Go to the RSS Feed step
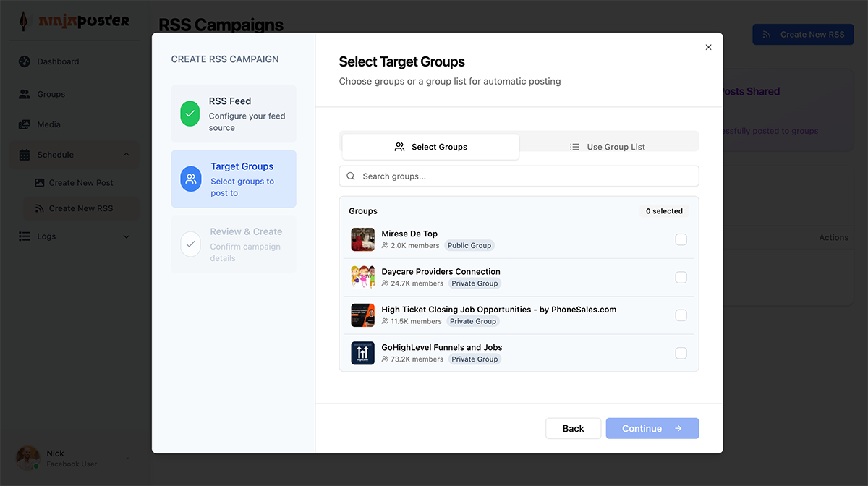The height and width of the screenshot is (486, 868). (234, 114)
